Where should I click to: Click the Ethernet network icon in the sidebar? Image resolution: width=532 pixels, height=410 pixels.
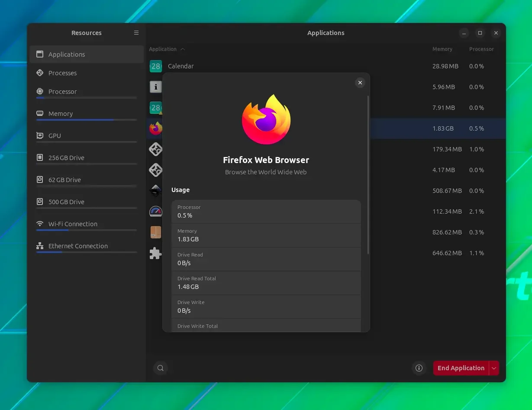click(x=40, y=246)
